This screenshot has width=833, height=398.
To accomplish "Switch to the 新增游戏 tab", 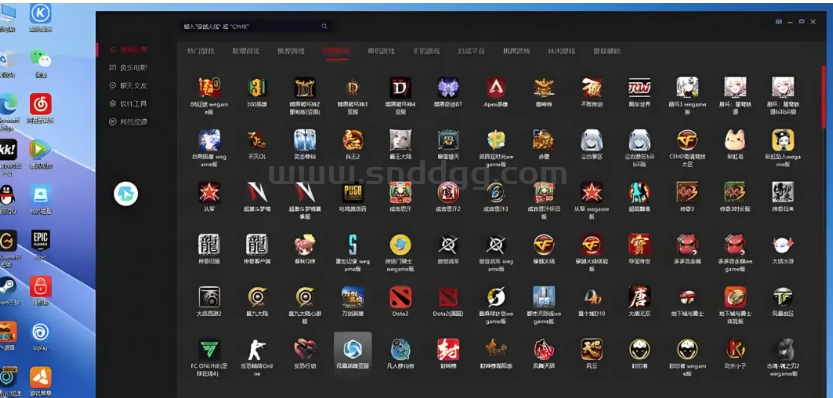I will 246,51.
